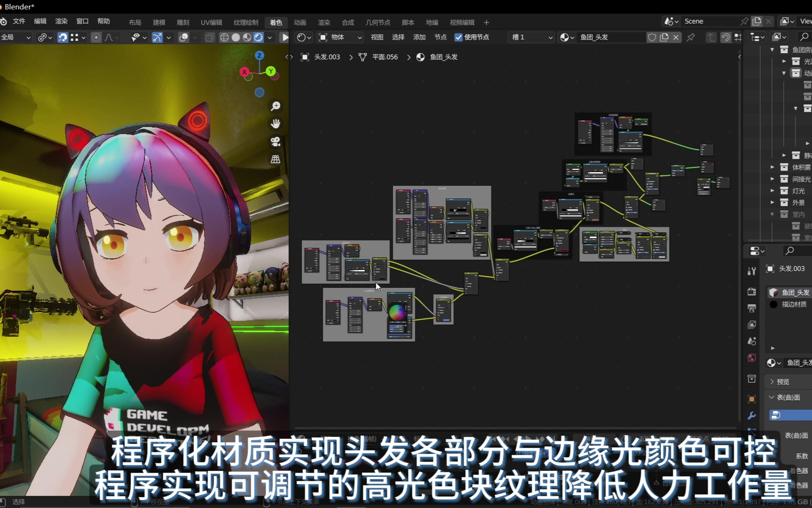
Task: Switch to the 建模 workspace tab
Action: coord(159,22)
